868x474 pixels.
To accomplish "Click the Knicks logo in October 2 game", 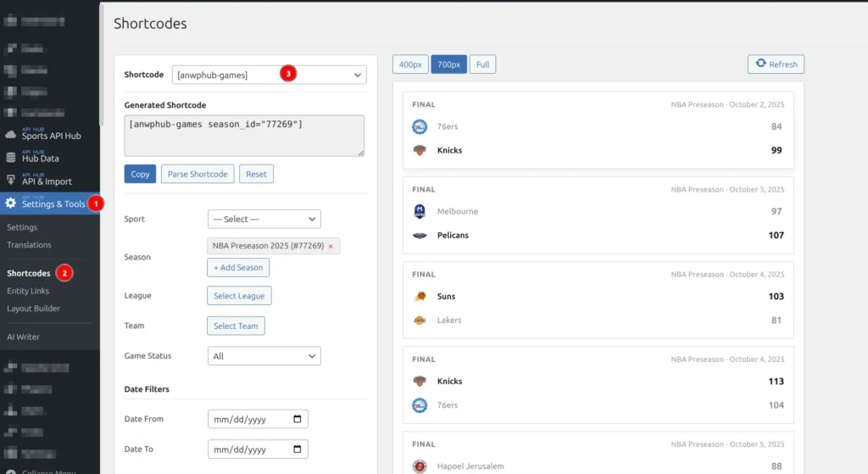I will tap(420, 150).
